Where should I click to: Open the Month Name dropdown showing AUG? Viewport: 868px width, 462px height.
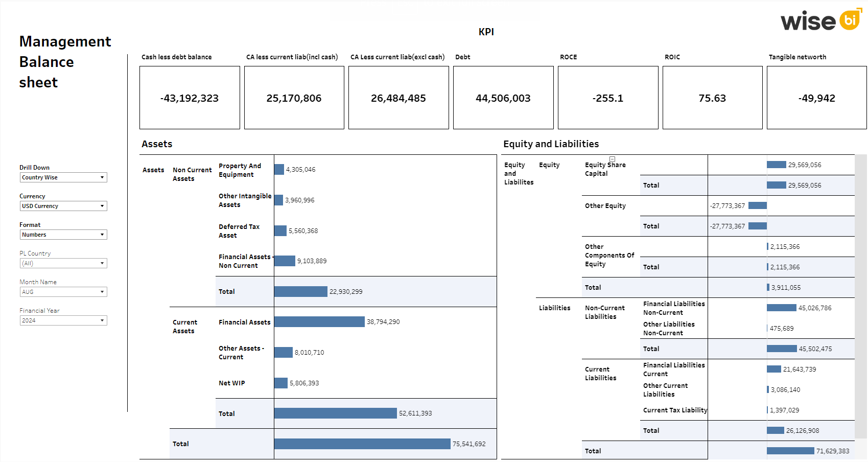pyautogui.click(x=63, y=292)
